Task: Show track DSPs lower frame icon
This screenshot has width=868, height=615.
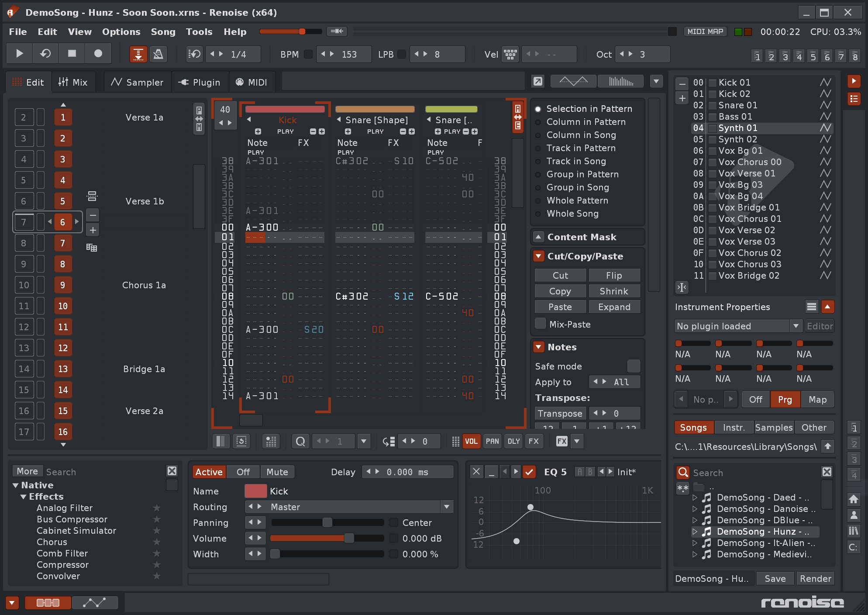Action: click(48, 603)
